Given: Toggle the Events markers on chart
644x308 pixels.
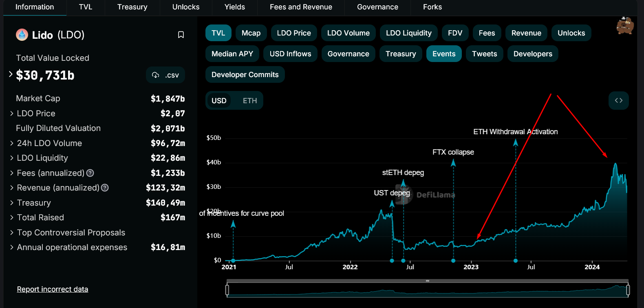Looking at the screenshot, I should point(444,54).
